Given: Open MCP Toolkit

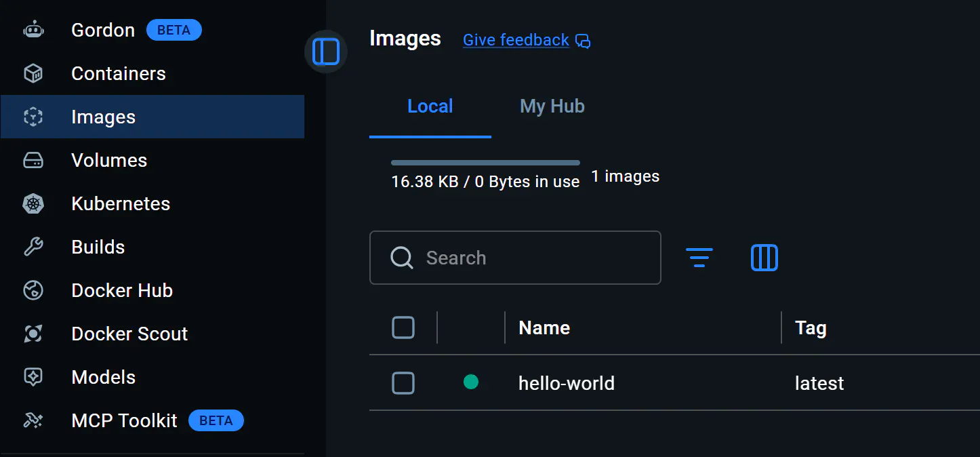Looking at the screenshot, I should (x=152, y=420).
